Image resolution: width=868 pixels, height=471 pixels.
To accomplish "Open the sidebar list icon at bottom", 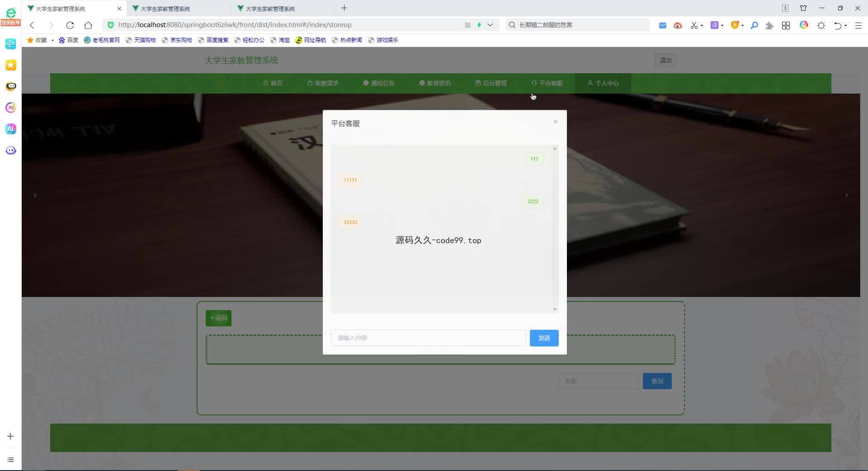I will 10,460.
